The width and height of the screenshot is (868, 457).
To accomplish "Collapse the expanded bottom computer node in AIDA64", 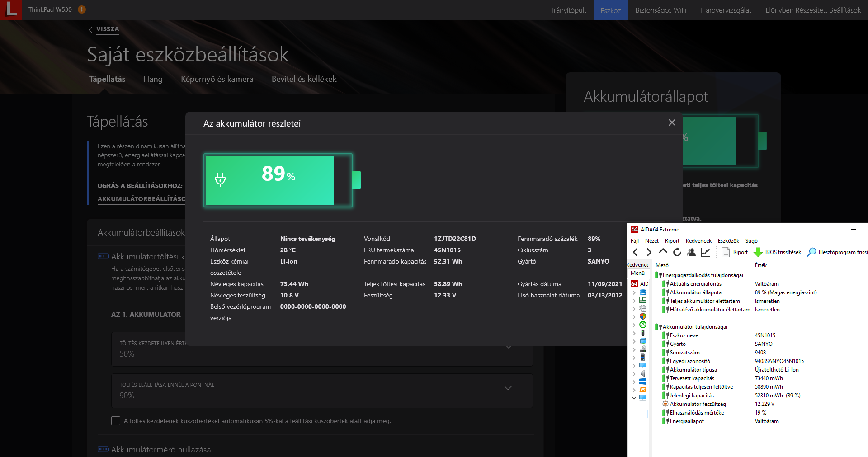I will click(x=634, y=398).
